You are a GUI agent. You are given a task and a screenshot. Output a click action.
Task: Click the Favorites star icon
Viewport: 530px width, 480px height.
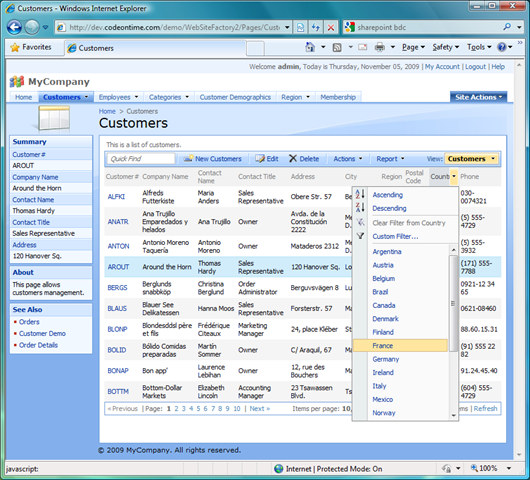coord(15,47)
